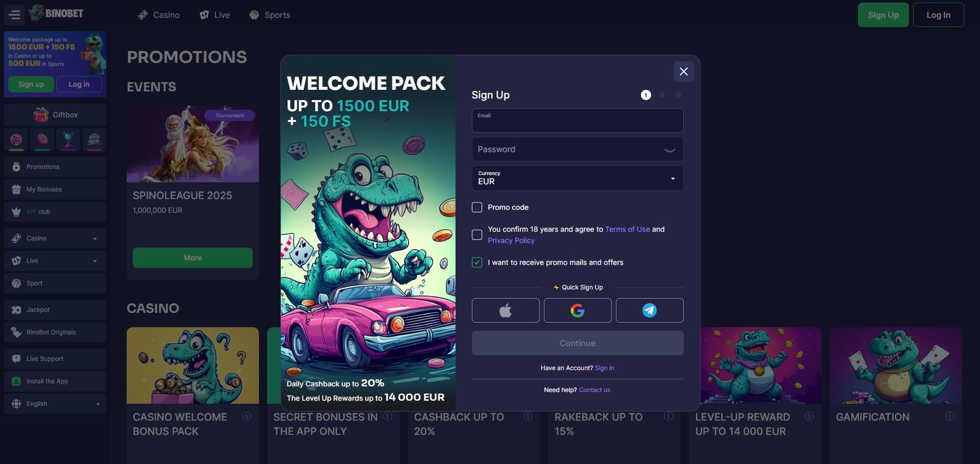Open the Spinoleague 2025 tournament thumbnail
Viewport: 980px width, 464px height.
point(193,144)
